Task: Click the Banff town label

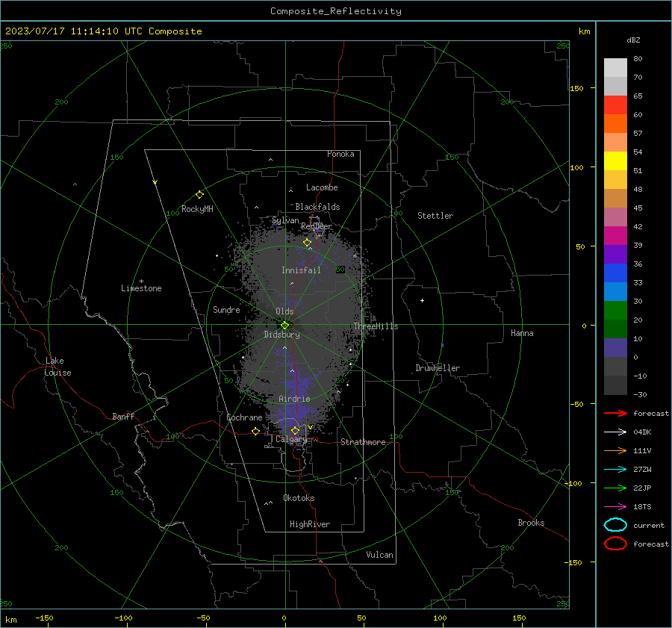Action: [x=123, y=416]
